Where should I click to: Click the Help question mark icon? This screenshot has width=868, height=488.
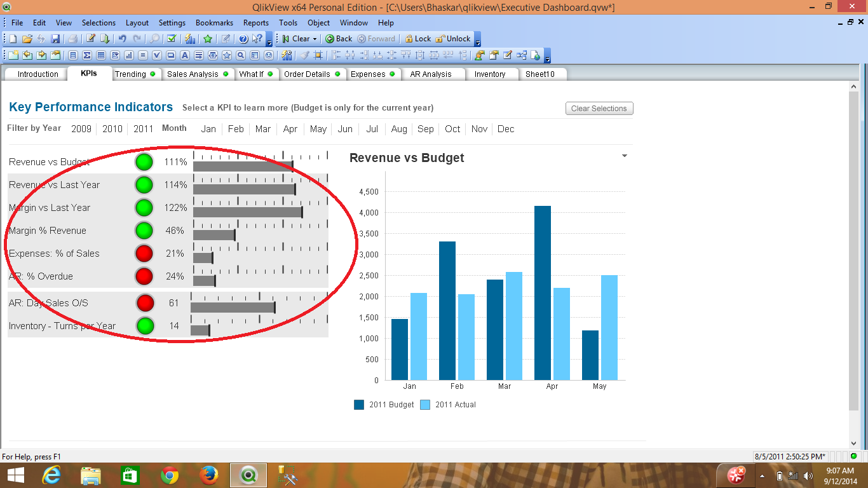[241, 38]
